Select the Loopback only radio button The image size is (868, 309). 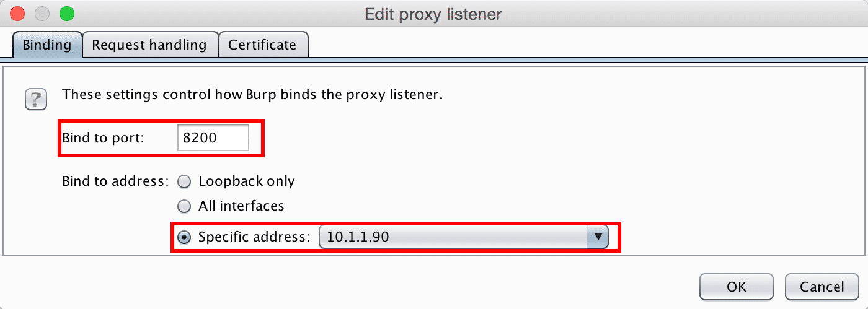184,182
